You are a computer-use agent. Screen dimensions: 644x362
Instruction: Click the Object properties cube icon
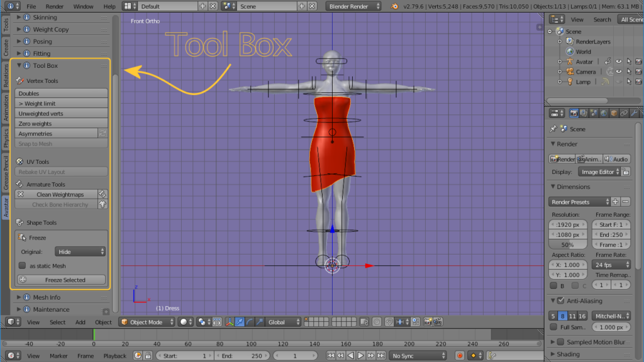(x=614, y=113)
